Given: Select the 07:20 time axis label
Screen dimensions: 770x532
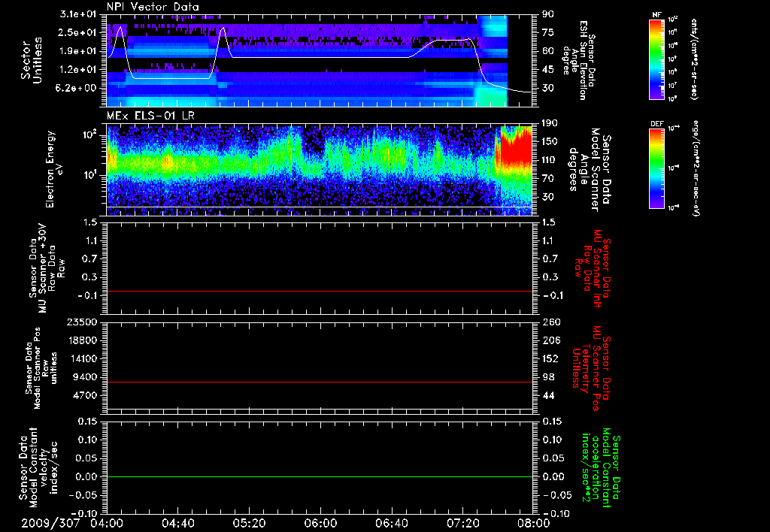Looking at the screenshot, I should [462, 523].
